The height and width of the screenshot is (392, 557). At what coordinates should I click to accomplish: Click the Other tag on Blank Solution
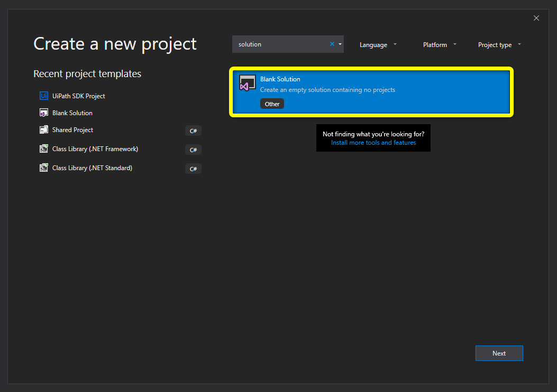[x=272, y=104]
